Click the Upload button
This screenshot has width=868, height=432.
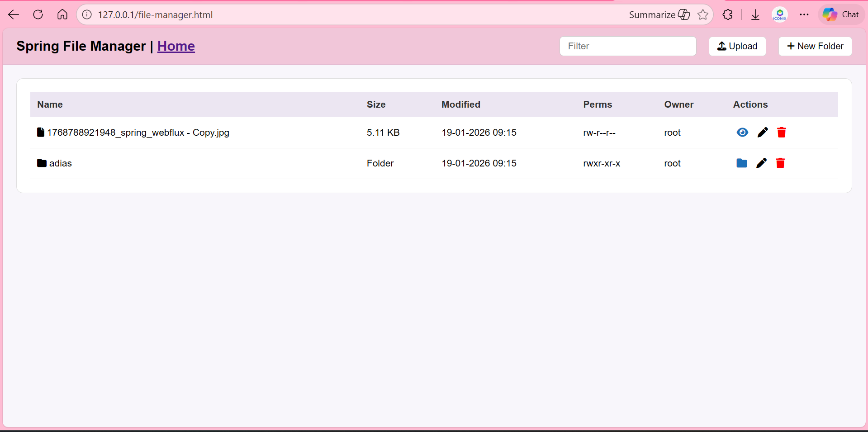(737, 46)
